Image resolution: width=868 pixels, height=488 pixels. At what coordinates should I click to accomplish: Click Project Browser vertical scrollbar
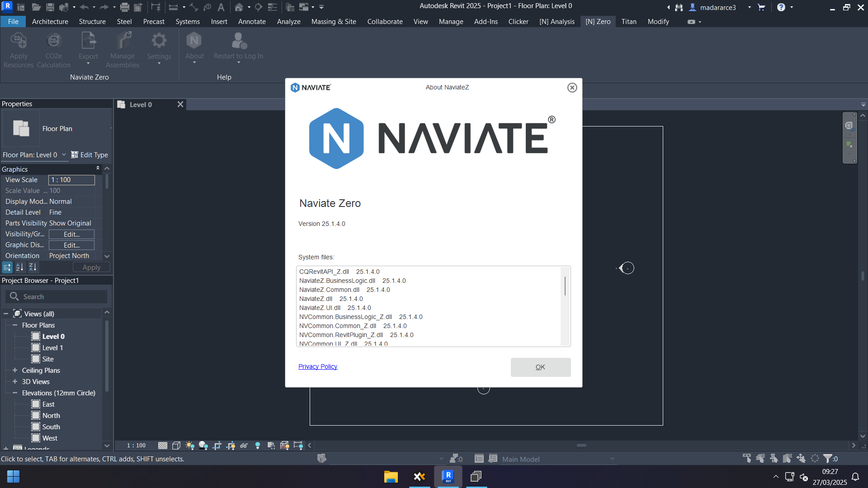point(107,356)
